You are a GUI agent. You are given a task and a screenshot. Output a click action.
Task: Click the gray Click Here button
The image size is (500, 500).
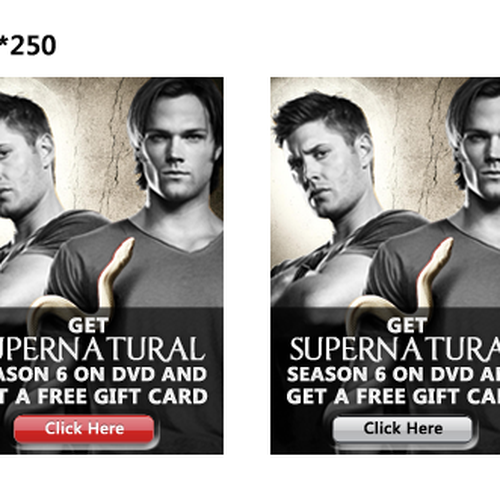pyautogui.click(x=403, y=429)
